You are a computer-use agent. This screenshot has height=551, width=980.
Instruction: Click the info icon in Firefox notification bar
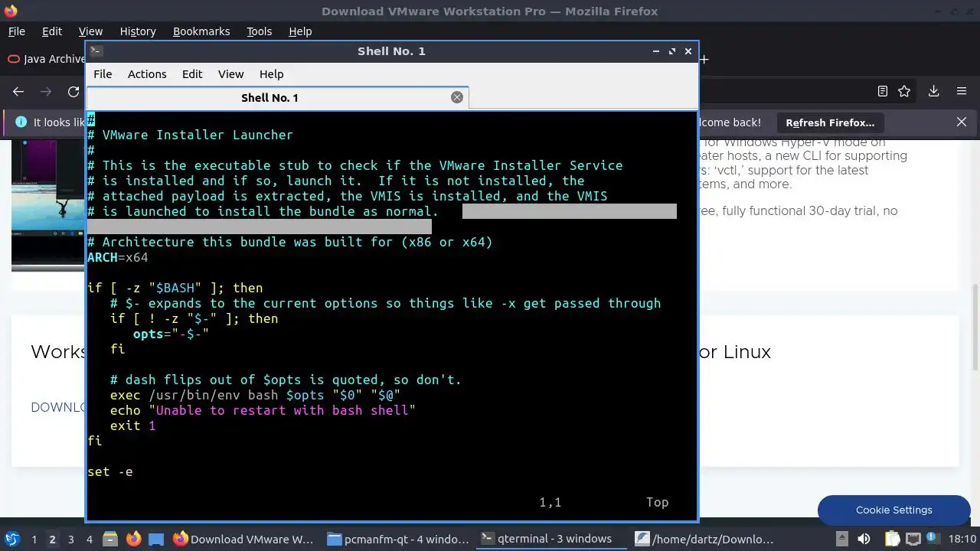(x=20, y=122)
